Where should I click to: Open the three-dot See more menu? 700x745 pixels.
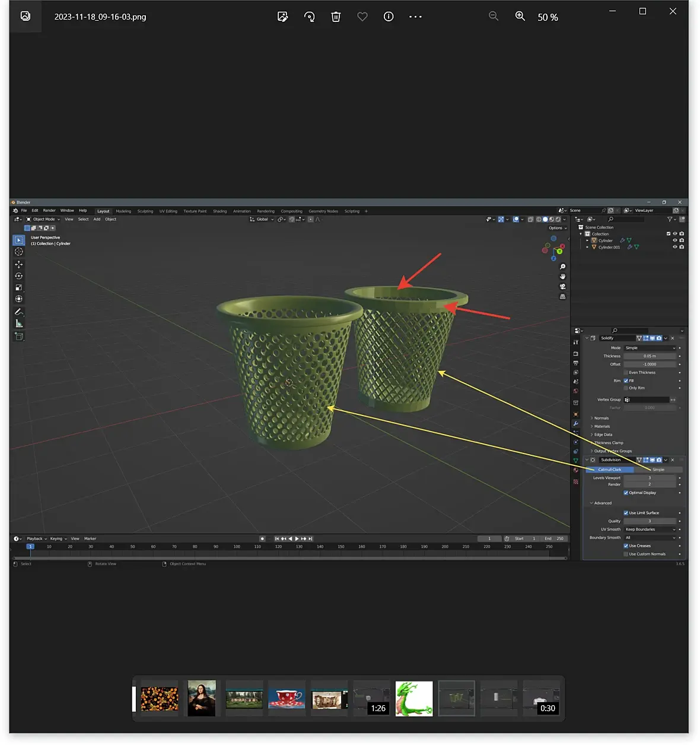[415, 17]
